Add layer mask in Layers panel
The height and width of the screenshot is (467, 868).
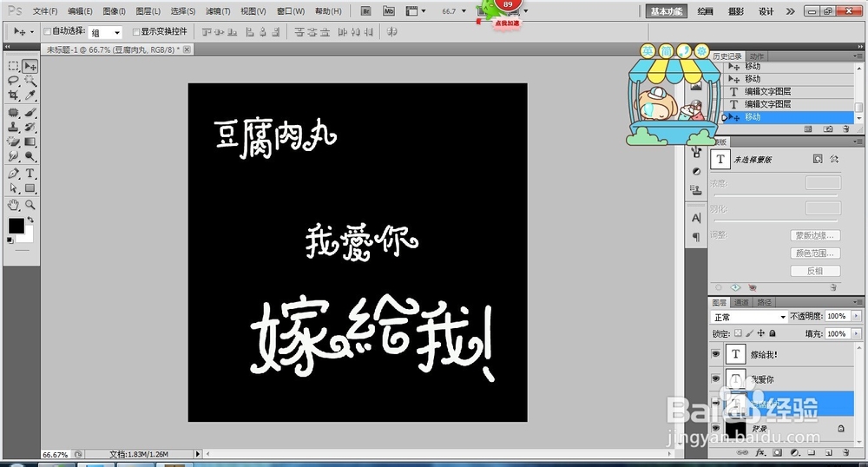[778, 452]
